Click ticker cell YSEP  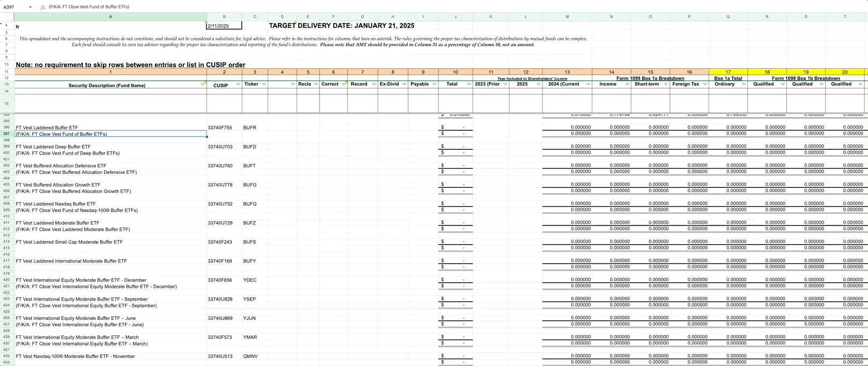tap(255, 299)
